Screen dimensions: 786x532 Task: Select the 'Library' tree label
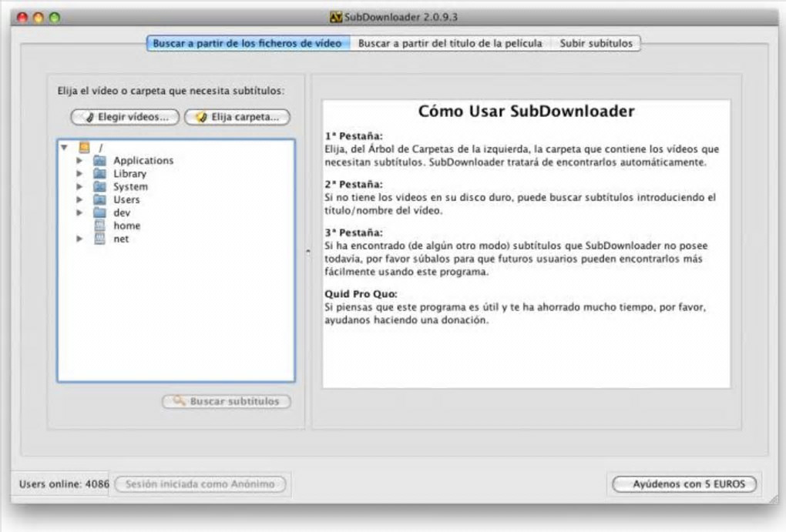129,173
